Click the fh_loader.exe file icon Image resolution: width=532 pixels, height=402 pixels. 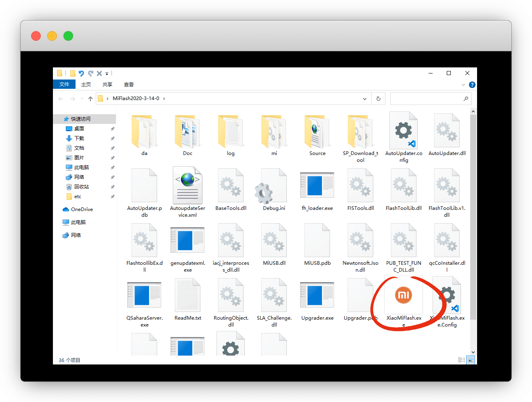[317, 186]
